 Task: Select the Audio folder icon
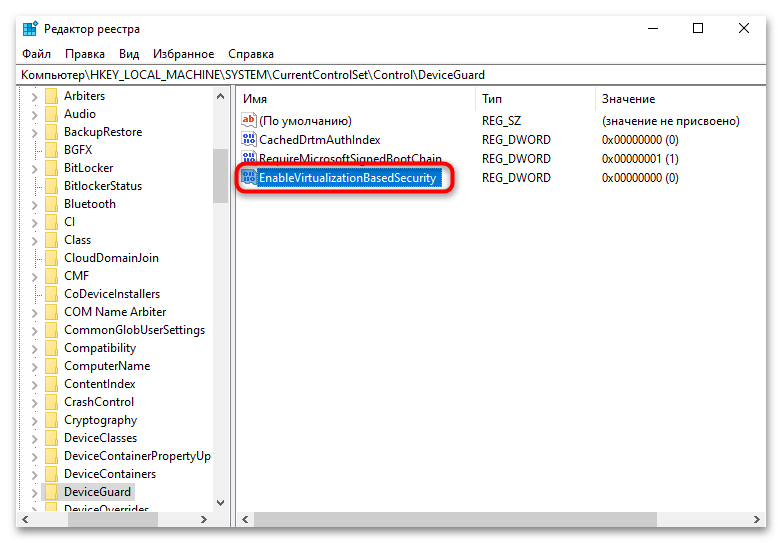coord(51,114)
